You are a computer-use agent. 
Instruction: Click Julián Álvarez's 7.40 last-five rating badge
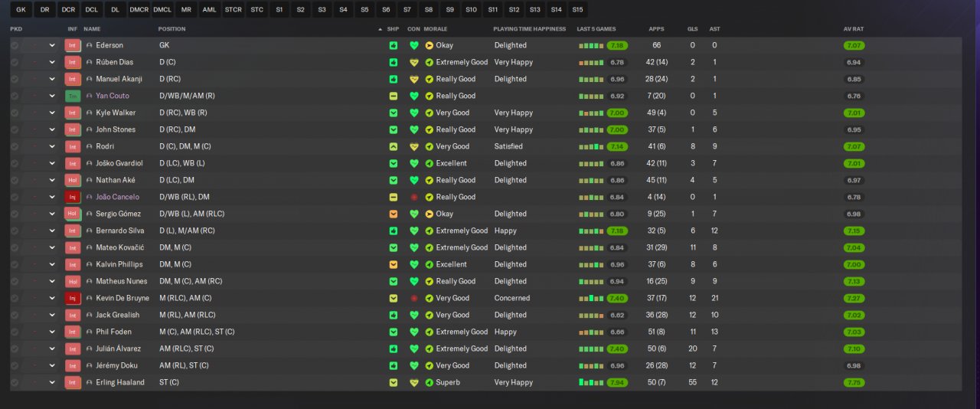pos(617,348)
